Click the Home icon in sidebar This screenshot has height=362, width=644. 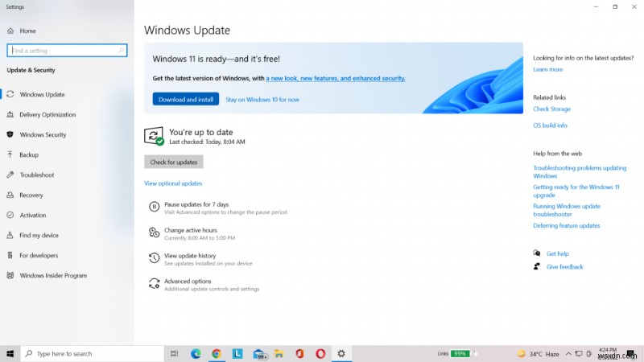pos(10,31)
